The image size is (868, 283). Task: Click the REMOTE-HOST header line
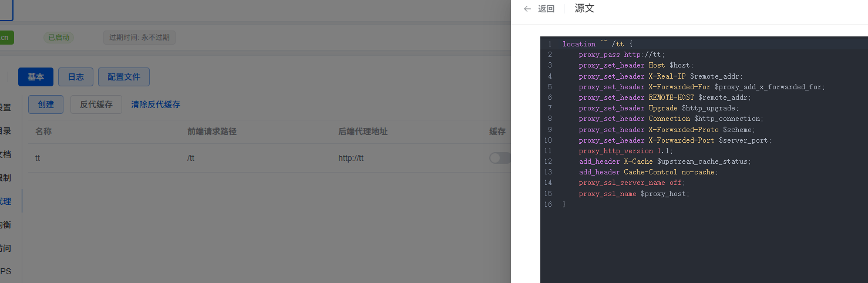[x=665, y=97]
